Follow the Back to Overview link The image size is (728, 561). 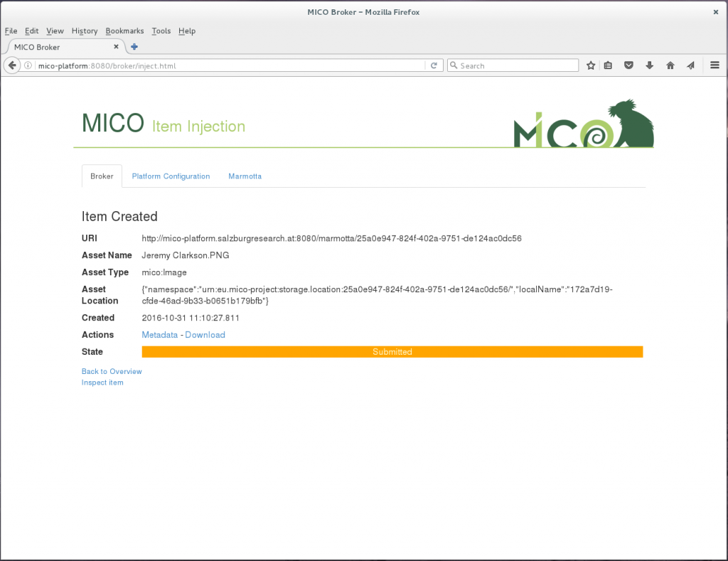click(112, 371)
